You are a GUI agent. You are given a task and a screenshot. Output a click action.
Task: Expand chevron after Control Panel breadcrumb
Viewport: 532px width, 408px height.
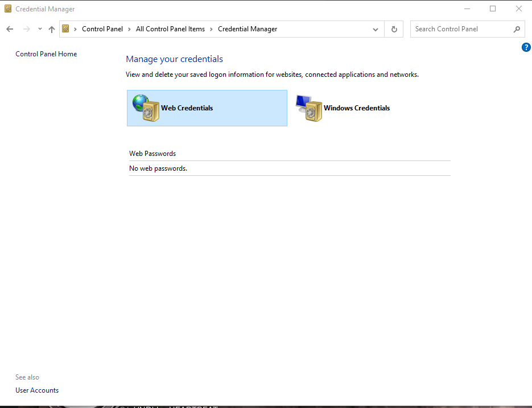[129, 29]
